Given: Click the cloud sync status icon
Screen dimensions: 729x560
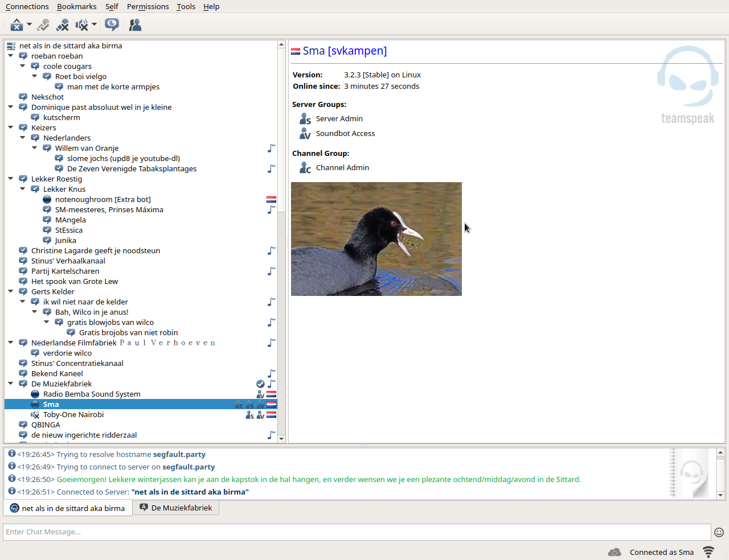Looking at the screenshot, I should tap(614, 552).
